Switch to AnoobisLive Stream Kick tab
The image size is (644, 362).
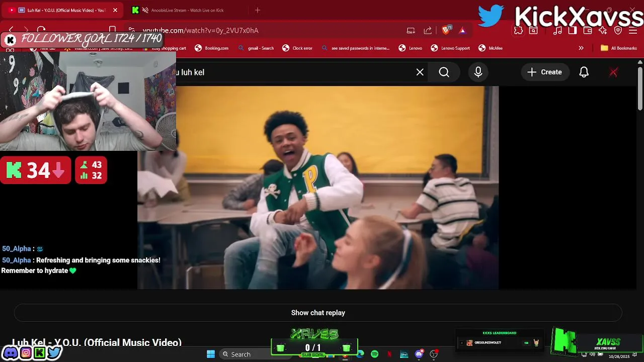click(x=187, y=10)
